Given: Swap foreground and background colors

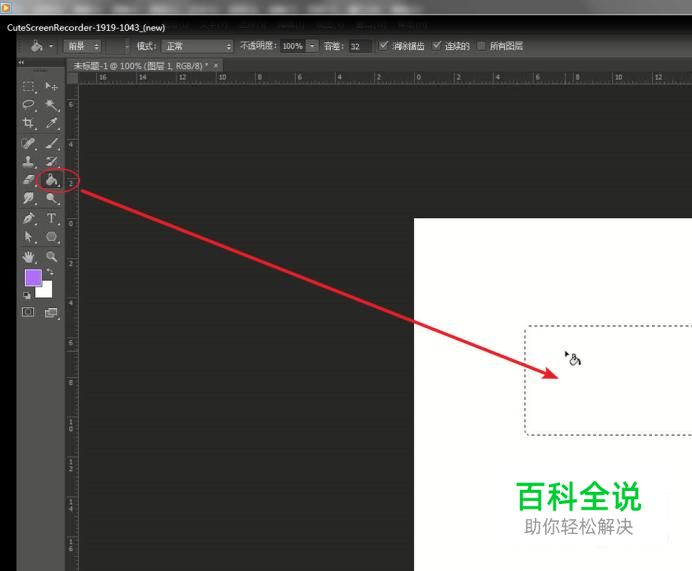Looking at the screenshot, I should (x=50, y=272).
